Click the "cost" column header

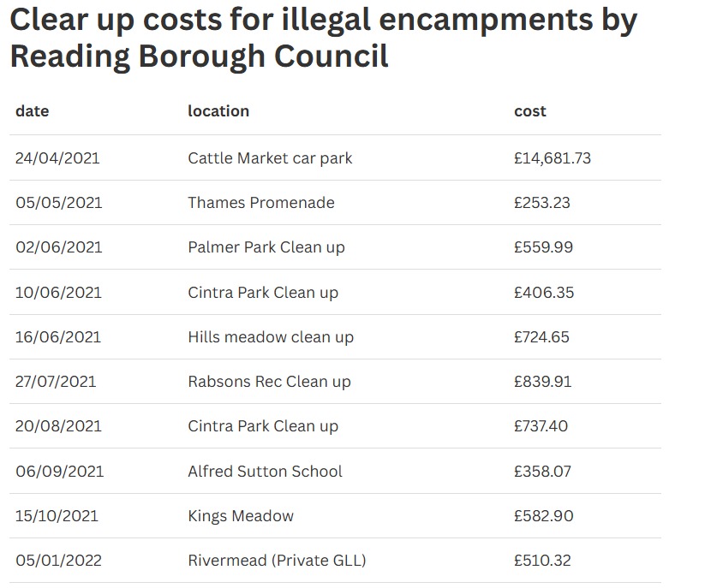(529, 111)
